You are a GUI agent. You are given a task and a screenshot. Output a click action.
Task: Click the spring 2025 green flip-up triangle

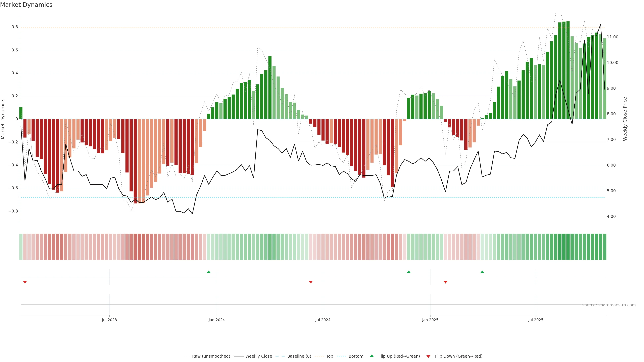coord(482,272)
